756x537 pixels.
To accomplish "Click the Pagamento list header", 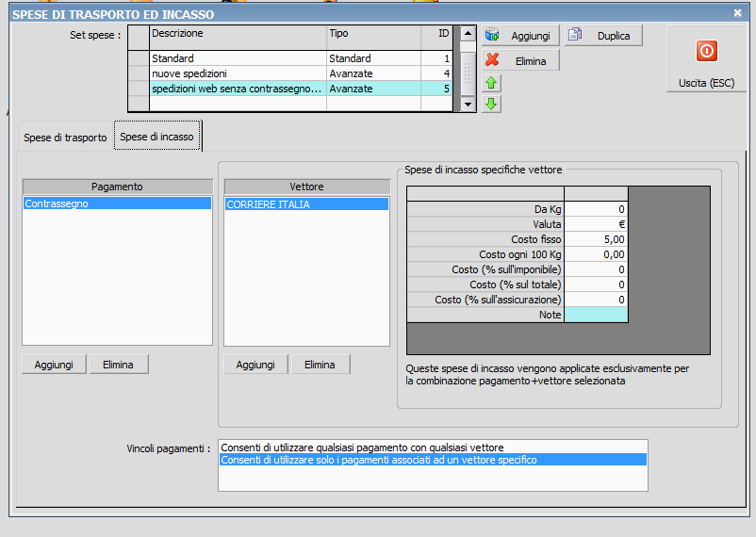I will coord(117,187).
